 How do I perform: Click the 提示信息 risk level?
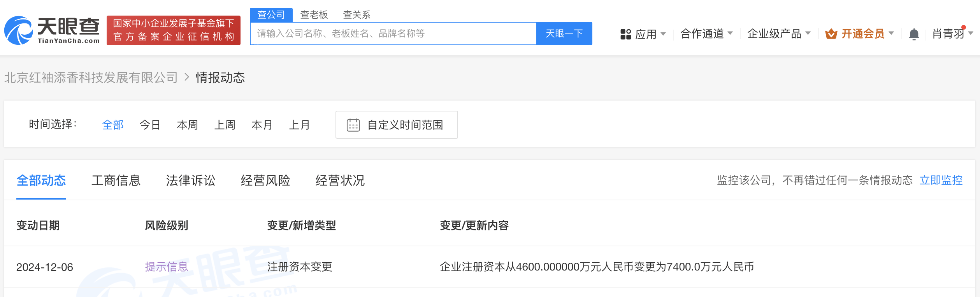(x=167, y=267)
